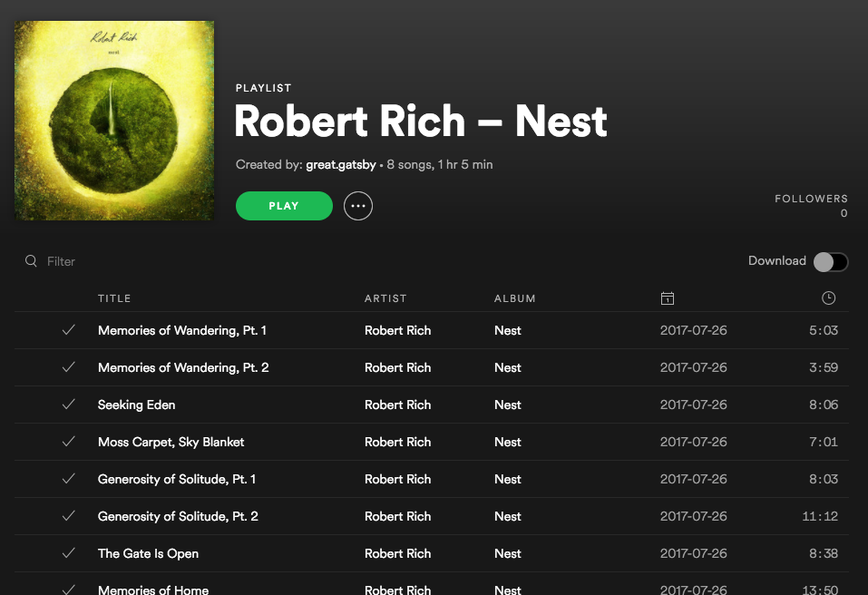Click the Robert Rich – Nest playlist title

(x=421, y=121)
